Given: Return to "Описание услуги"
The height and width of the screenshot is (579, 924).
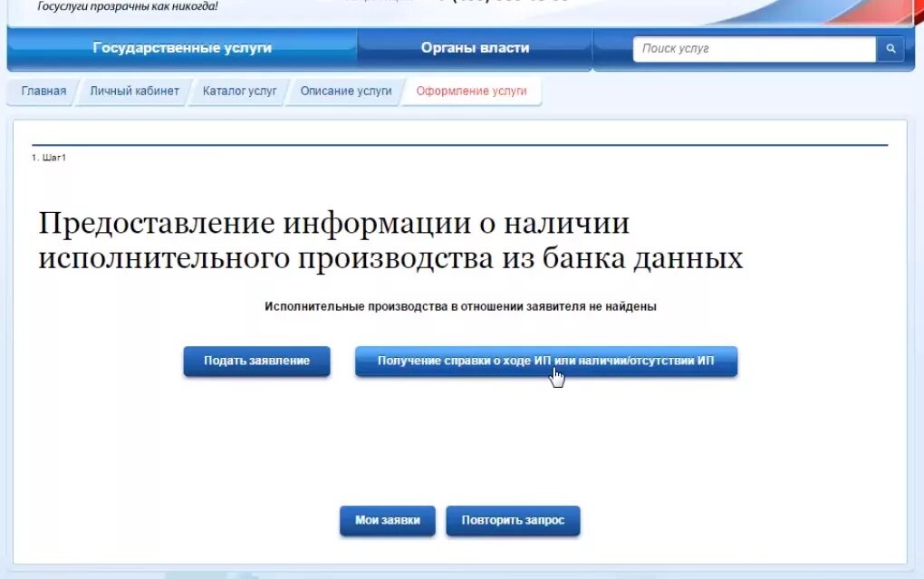Looking at the screenshot, I should click(345, 92).
